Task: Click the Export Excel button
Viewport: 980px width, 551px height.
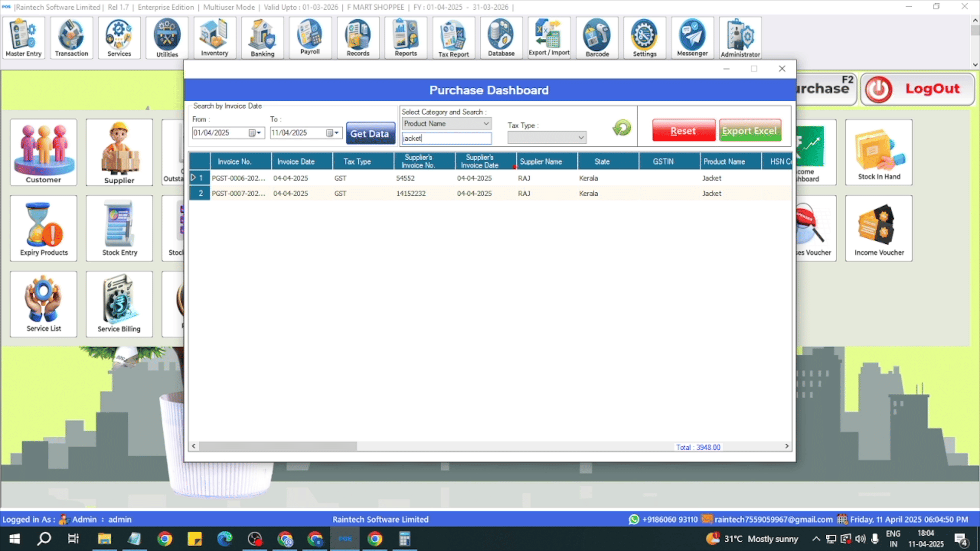Action: coord(749,131)
